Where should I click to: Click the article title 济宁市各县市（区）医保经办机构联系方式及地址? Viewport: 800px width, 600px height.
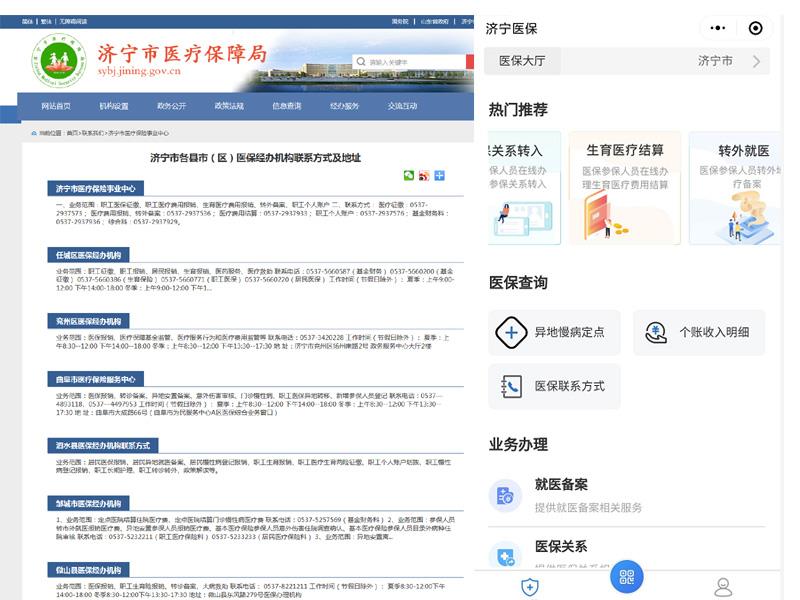[255, 158]
